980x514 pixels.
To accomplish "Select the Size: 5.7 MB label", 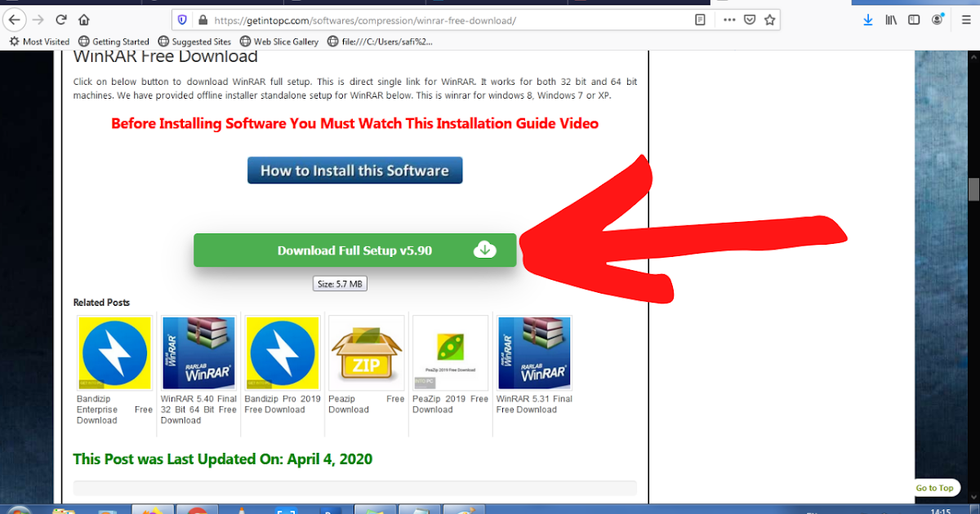I will (x=341, y=284).
